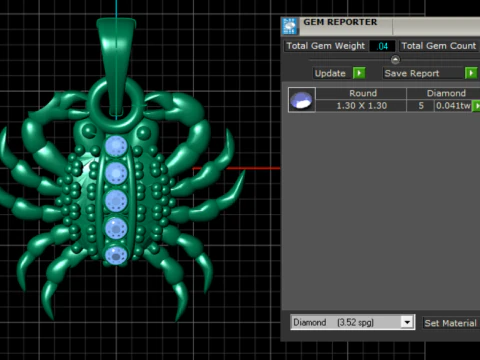The height and width of the screenshot is (360, 480).
Task: Click the 1.30 X 1.30 size cell
Action: pyautogui.click(x=361, y=106)
